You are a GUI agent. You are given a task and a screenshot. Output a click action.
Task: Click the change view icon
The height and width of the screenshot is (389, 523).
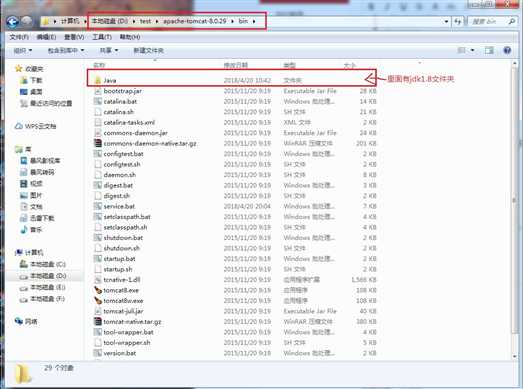pos(462,50)
